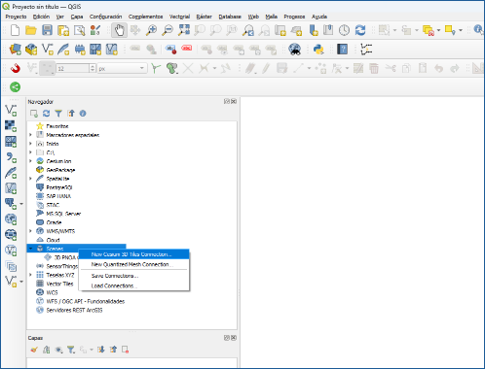Refresh the Navegador browser panel
The width and height of the screenshot is (485, 369).
tap(46, 114)
